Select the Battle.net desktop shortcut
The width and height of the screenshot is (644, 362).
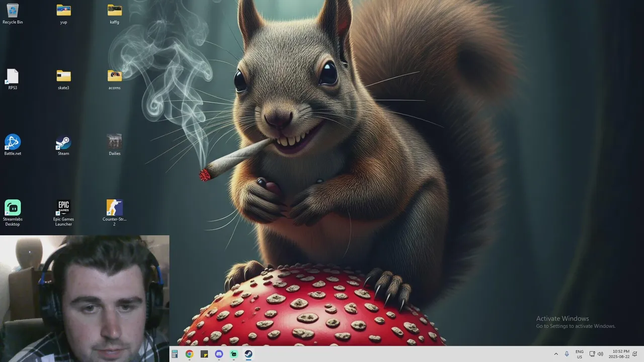[x=13, y=145]
